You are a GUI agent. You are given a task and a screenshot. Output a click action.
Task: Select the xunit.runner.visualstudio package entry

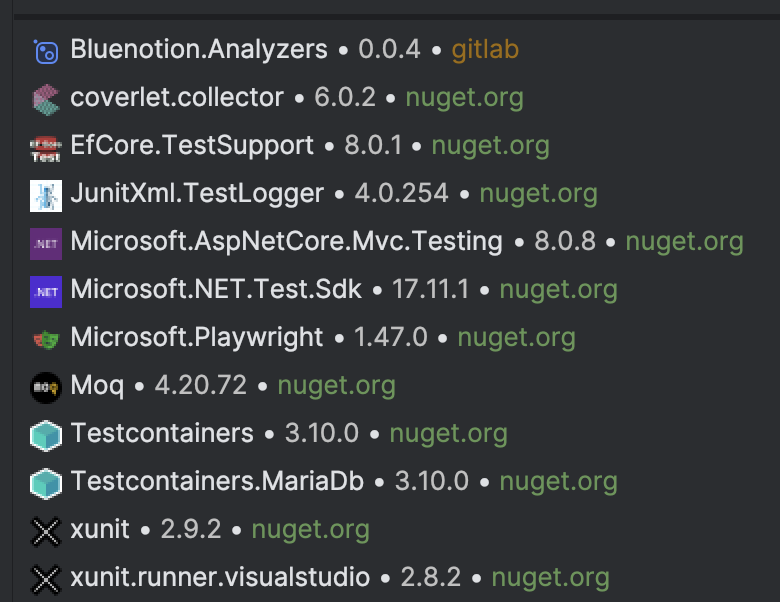(x=220, y=577)
